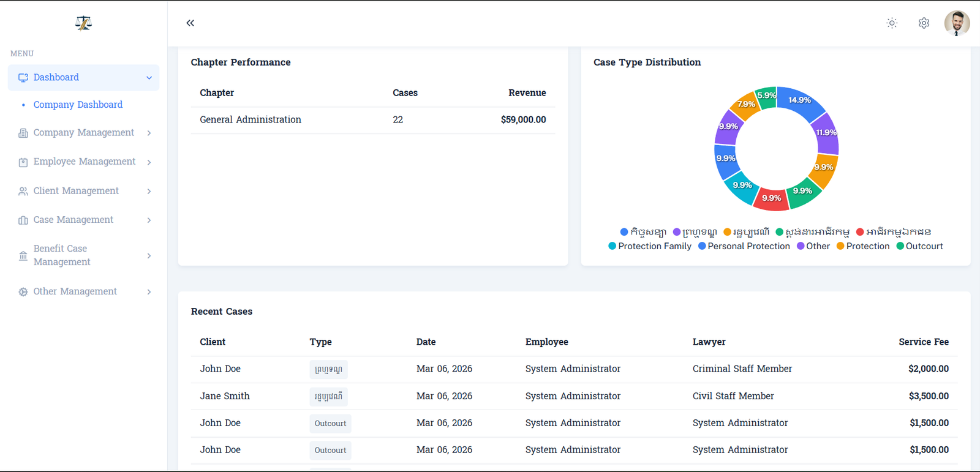
Task: Select Employee Management menu item
Action: tap(84, 162)
